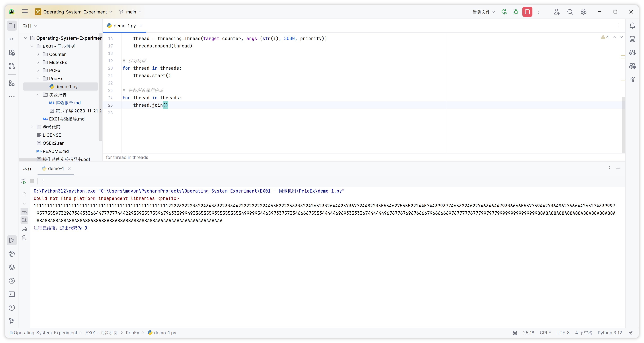Toggle scroll to end of output
The height and width of the screenshot is (343, 644).
[24, 220]
